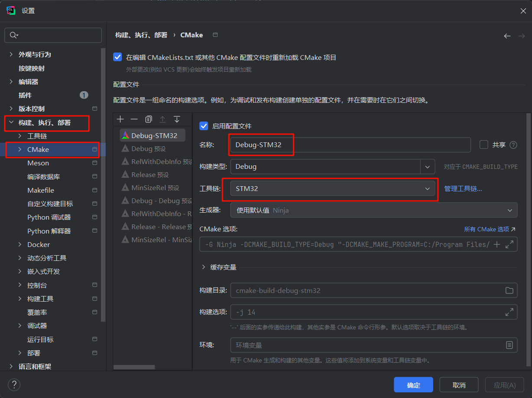Navigate forward with the right arrow

522,36
